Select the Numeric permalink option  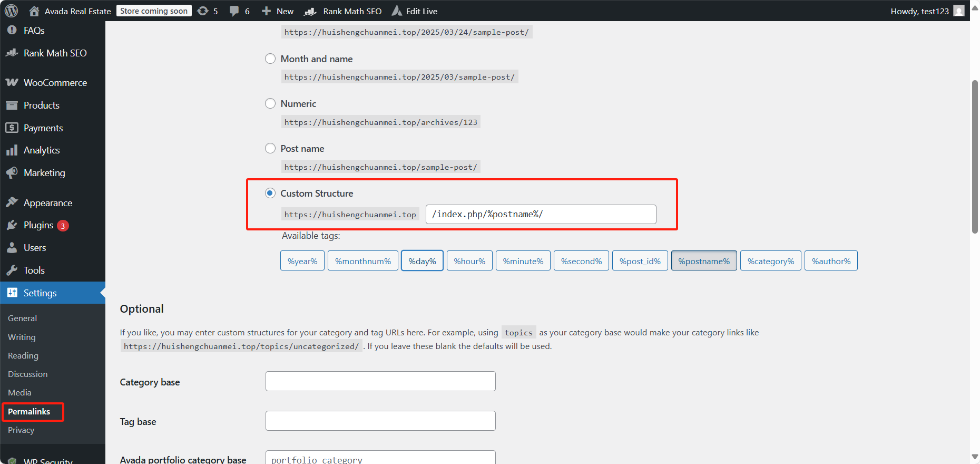(x=270, y=104)
